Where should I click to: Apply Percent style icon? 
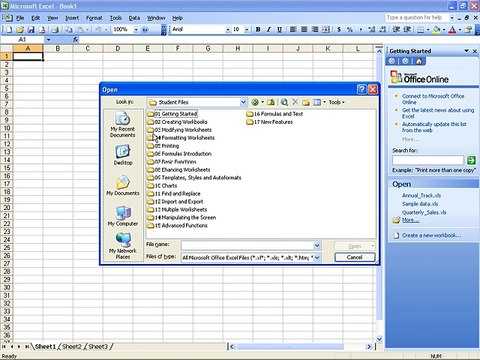[x=350, y=30]
